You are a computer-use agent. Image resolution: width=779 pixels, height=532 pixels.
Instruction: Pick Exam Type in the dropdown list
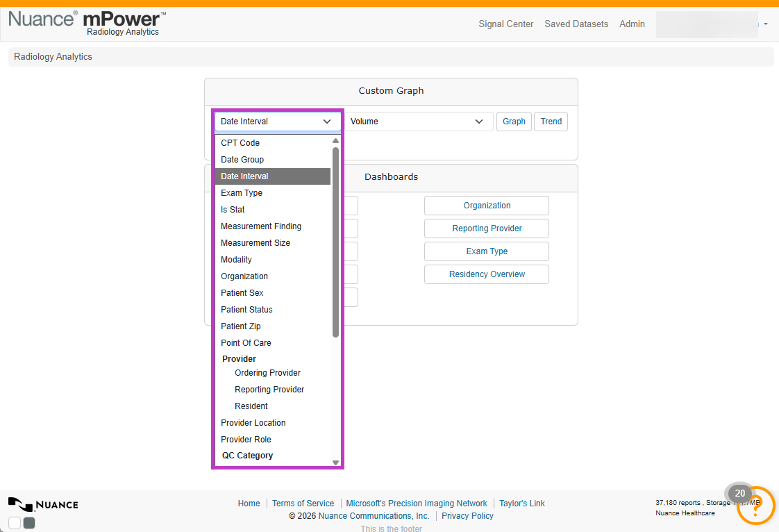273,193
